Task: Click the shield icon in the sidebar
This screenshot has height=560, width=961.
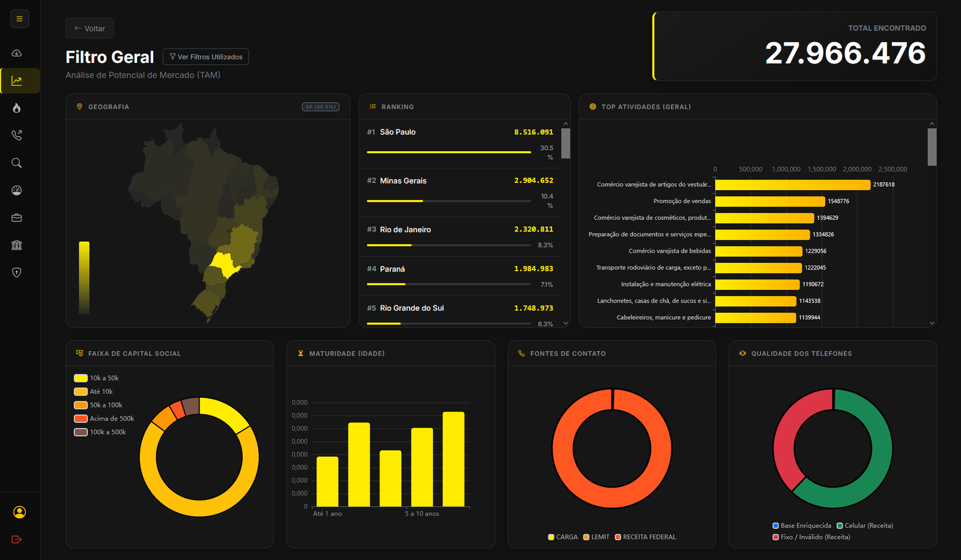Action: click(16, 272)
